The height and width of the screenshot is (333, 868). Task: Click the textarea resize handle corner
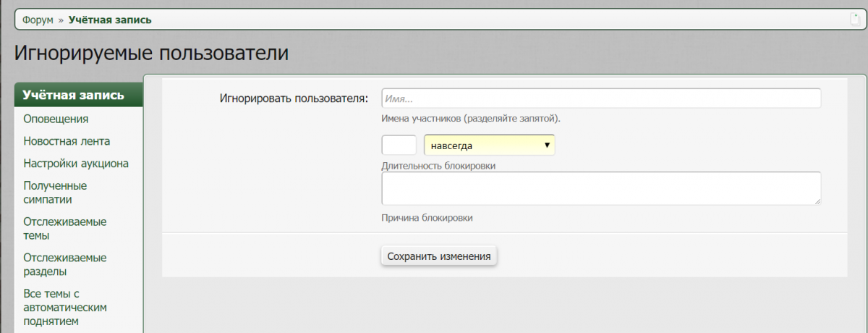[x=817, y=201]
